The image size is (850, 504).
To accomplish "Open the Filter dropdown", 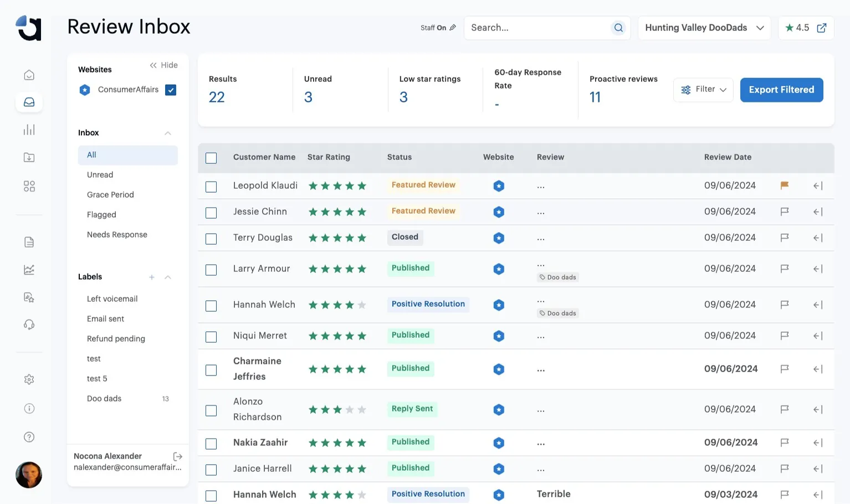I will (703, 90).
